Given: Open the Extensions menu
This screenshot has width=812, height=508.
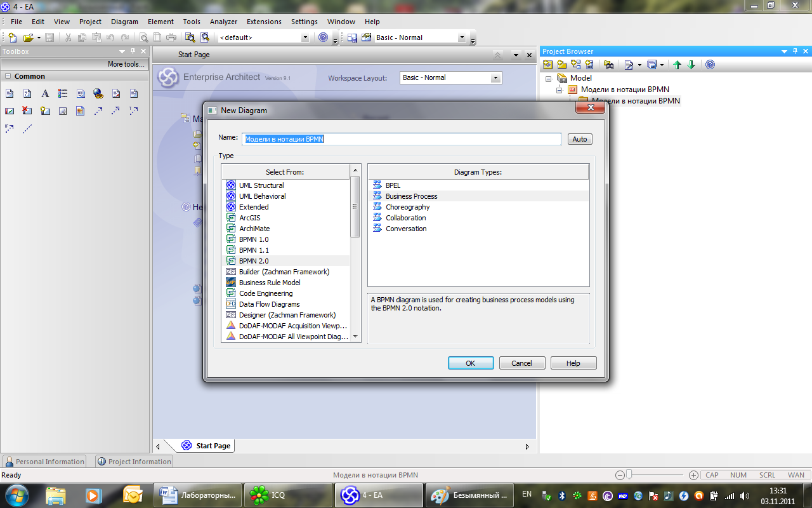Looking at the screenshot, I should click(x=264, y=22).
